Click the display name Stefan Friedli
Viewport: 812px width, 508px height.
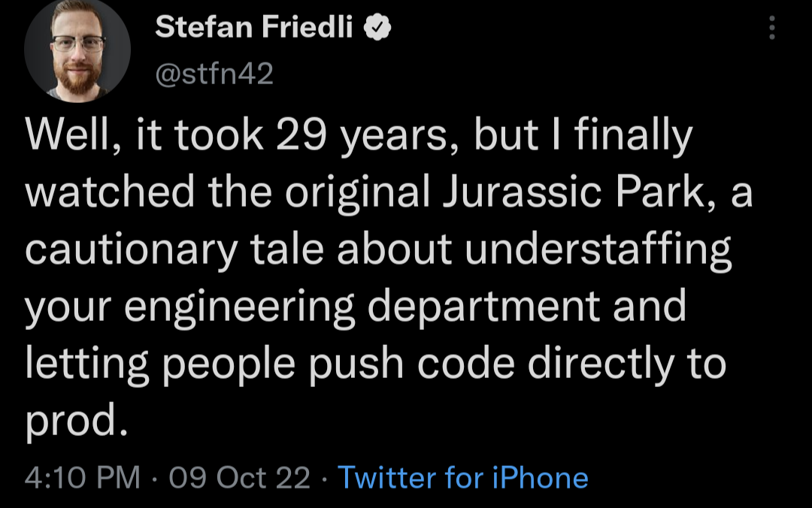[x=254, y=29]
